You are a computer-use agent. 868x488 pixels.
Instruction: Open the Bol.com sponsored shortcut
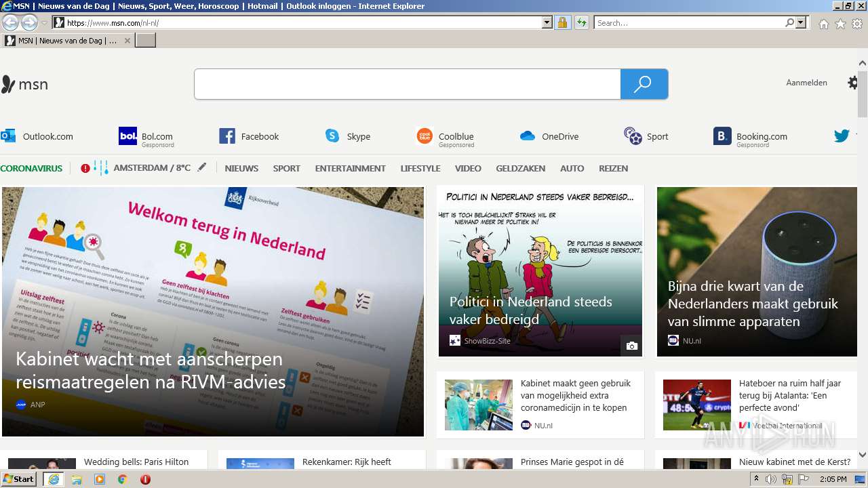click(x=146, y=137)
